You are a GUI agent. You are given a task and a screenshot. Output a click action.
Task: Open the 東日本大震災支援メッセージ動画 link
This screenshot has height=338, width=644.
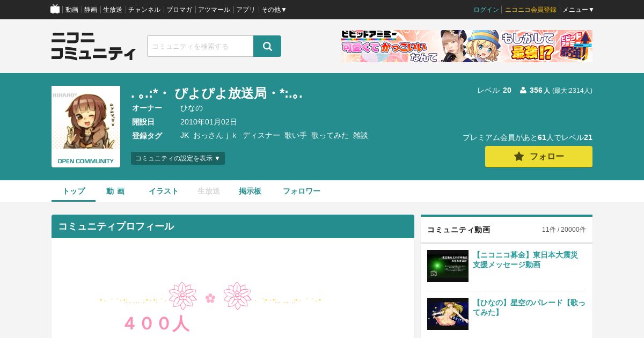[525, 260]
